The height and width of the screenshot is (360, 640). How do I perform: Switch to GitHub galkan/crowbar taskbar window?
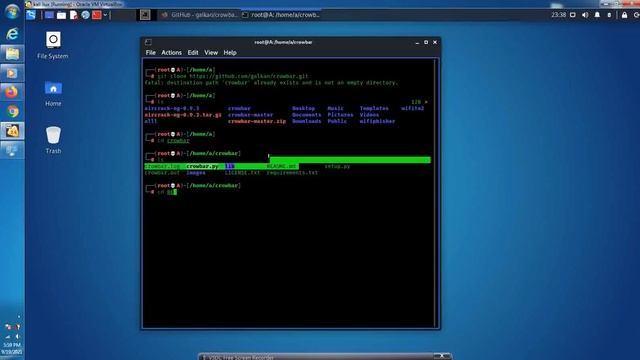(x=199, y=15)
